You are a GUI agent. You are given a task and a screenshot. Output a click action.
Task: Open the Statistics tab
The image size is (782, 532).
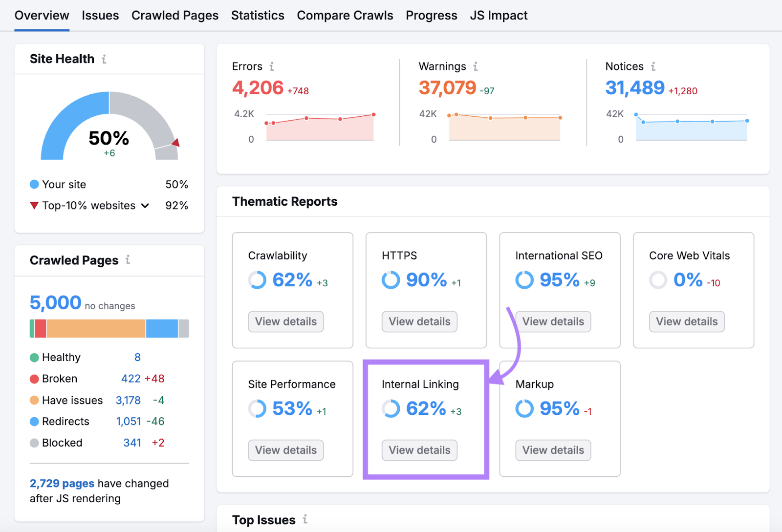point(258,16)
